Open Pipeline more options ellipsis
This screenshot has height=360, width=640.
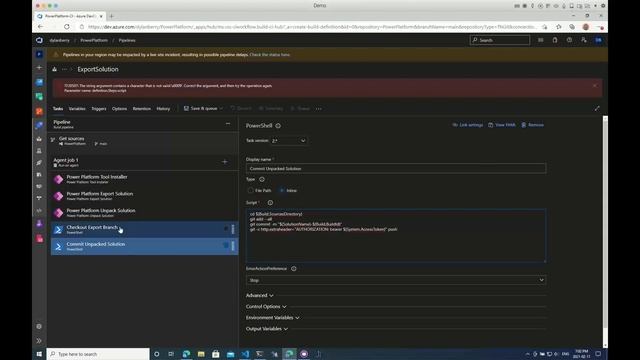228,124
